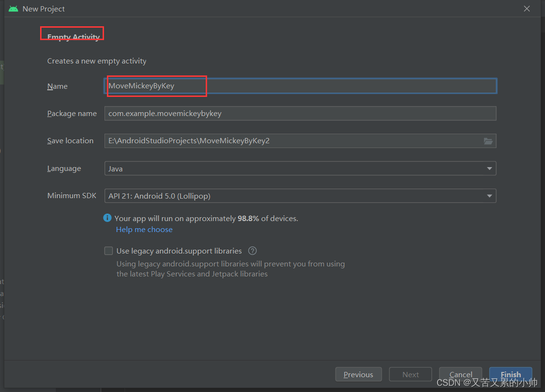The height and width of the screenshot is (392, 545).
Task: Click the legacy support libraries help icon
Action: [x=252, y=251]
